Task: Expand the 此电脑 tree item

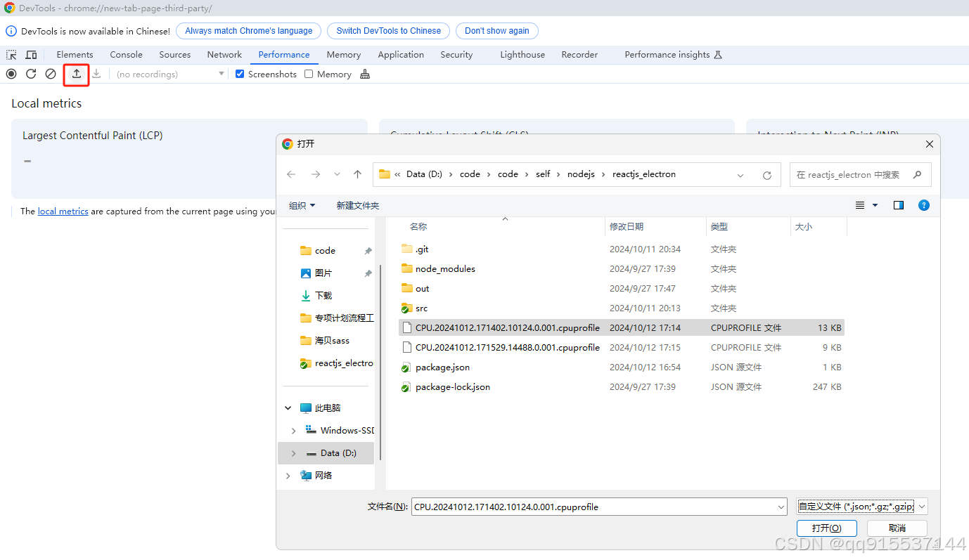Action: (x=288, y=408)
